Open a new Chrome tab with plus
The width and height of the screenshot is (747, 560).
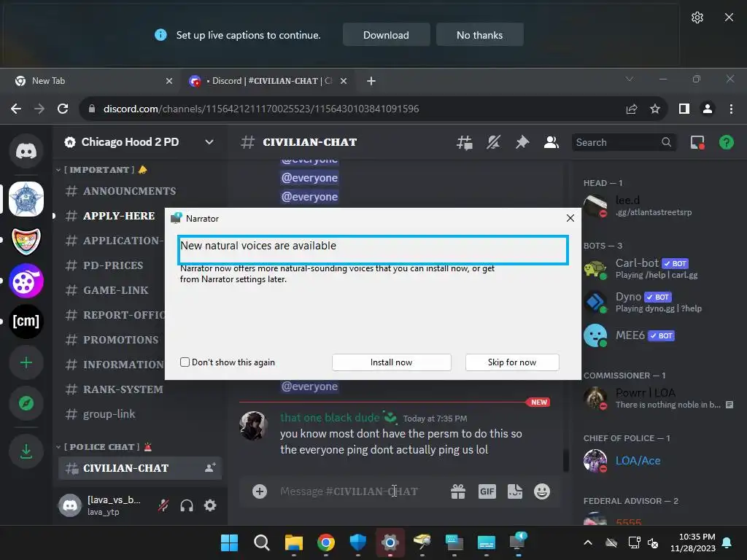[371, 81]
